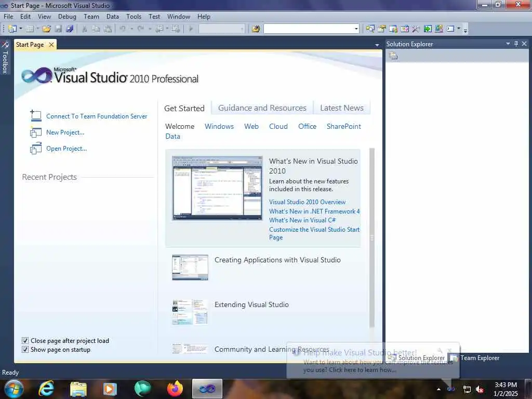
Task: Click the Copy toolbar icon
Action: pos(96,29)
